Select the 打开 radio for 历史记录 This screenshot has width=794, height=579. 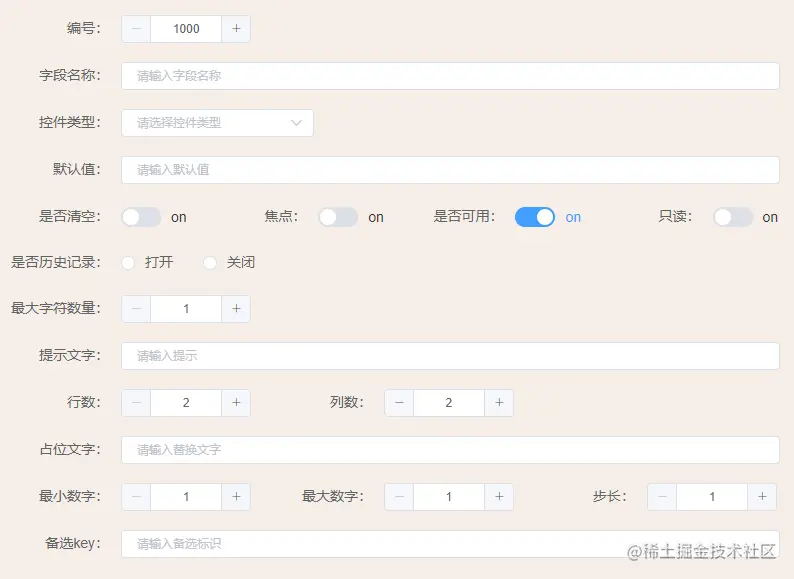click(x=128, y=262)
